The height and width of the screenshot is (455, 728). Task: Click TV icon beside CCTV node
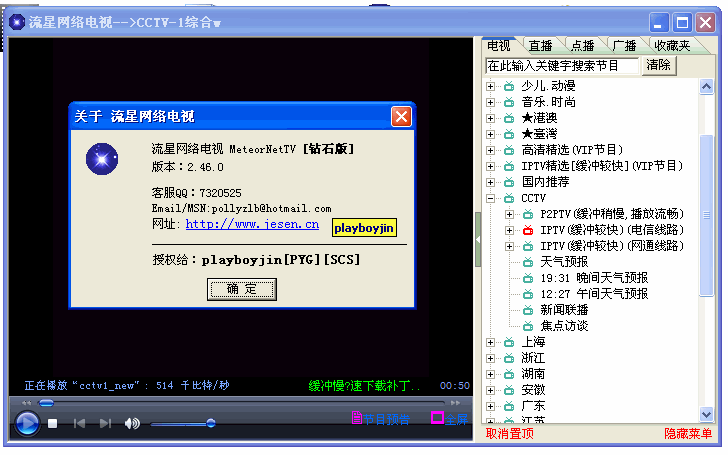[x=509, y=198]
